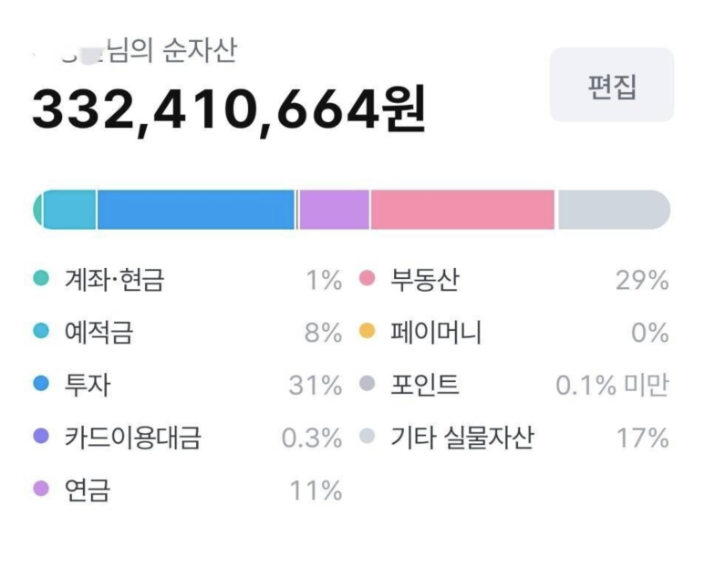Open the 332,410,664원 net worth total
This screenshot has height=588, width=705.
(229, 110)
